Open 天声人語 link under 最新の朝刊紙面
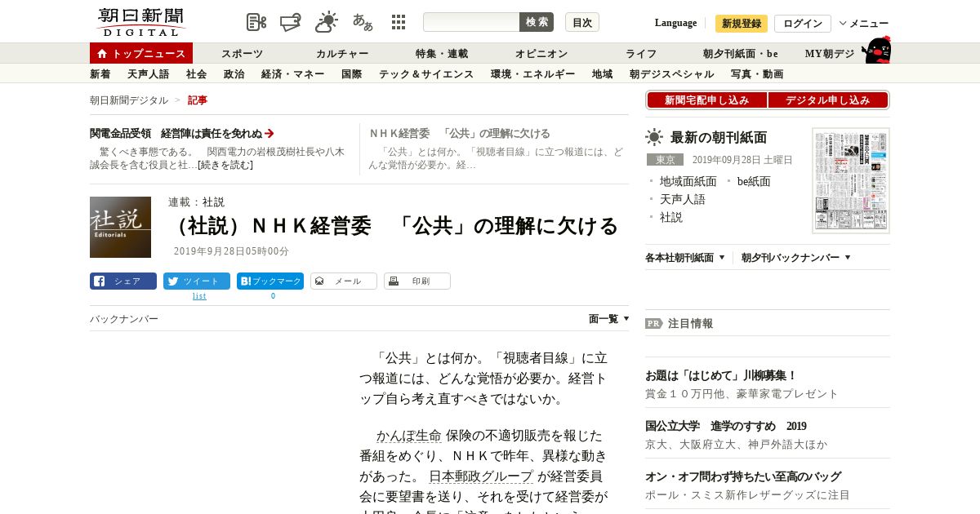980x514 pixels. (x=683, y=199)
